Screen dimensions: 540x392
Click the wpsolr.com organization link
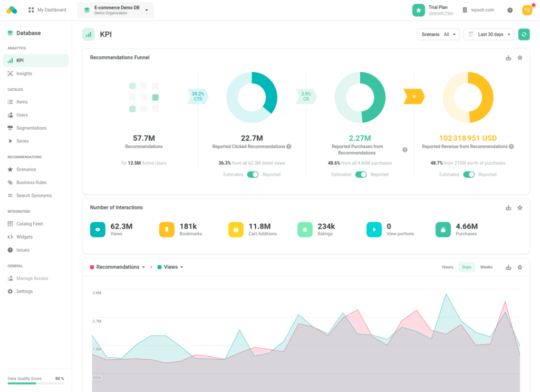(x=482, y=10)
